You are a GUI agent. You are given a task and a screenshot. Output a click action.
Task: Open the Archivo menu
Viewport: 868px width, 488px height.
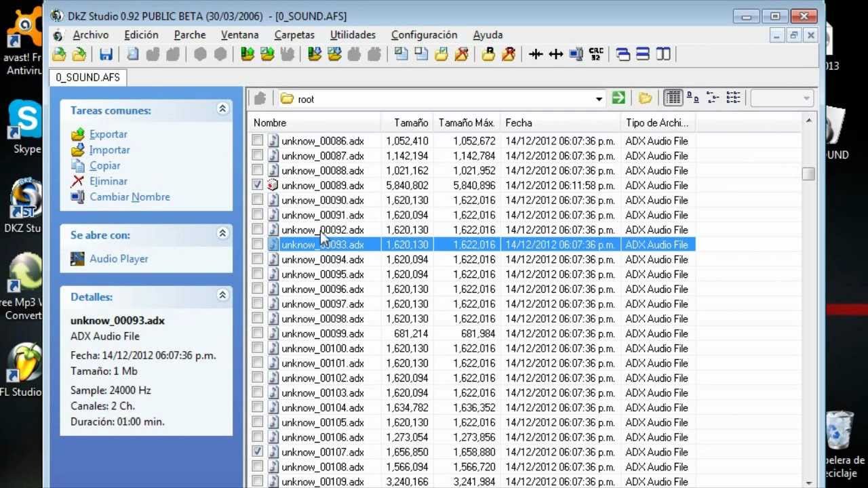click(x=91, y=35)
